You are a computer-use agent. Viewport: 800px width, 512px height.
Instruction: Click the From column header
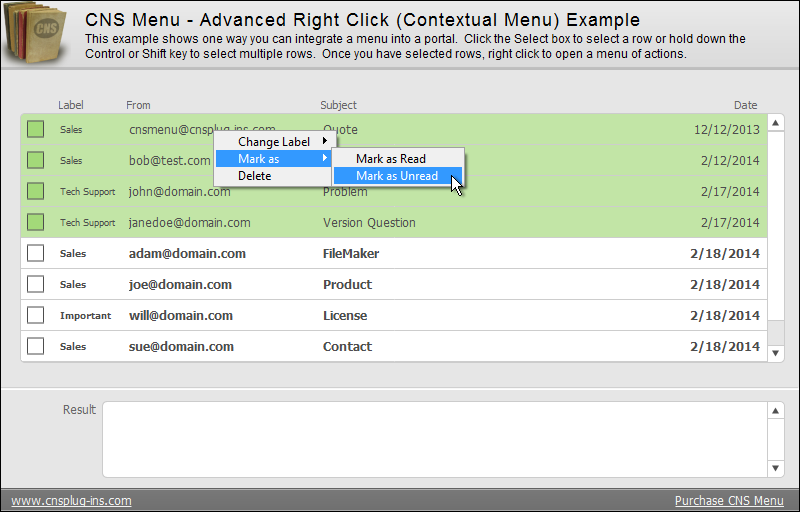(138, 105)
